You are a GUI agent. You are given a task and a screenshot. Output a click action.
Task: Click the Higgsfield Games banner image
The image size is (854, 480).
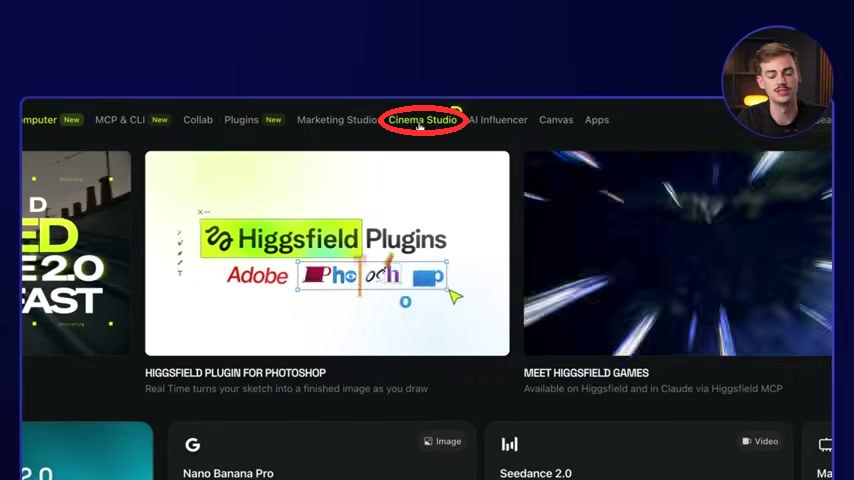678,253
